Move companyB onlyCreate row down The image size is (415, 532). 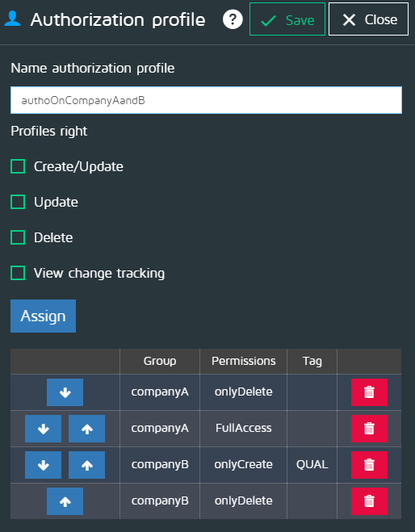click(x=43, y=465)
